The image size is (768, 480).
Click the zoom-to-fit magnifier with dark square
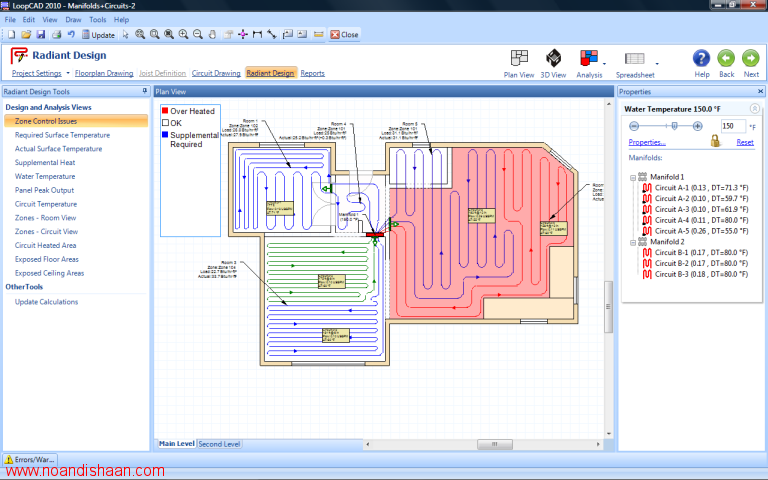pyautogui.click(x=169, y=35)
